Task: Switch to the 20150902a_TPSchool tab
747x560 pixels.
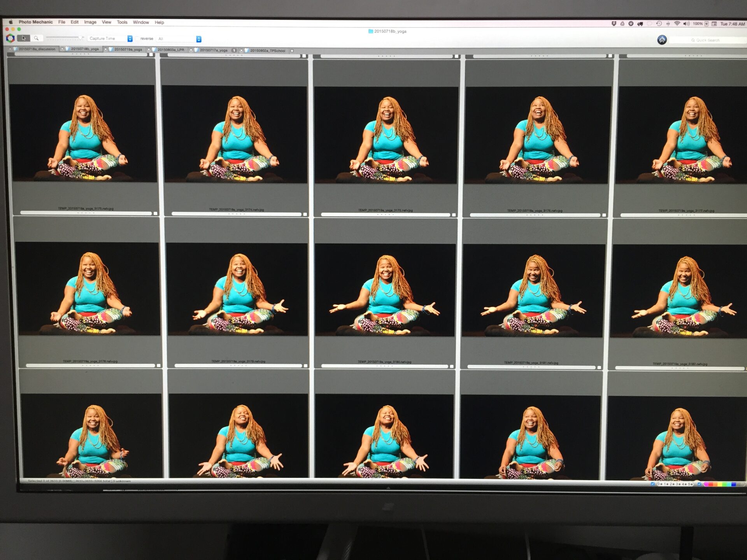Action: pos(267,51)
